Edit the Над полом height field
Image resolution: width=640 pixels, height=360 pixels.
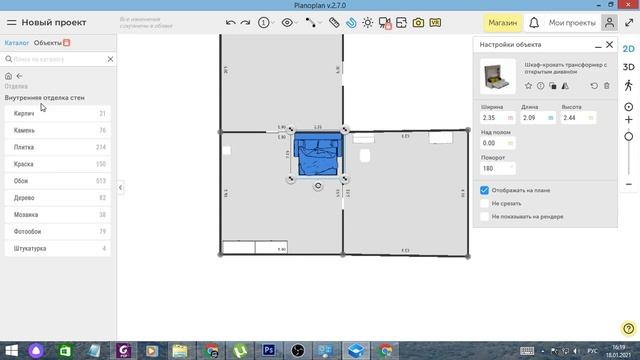[498, 143]
